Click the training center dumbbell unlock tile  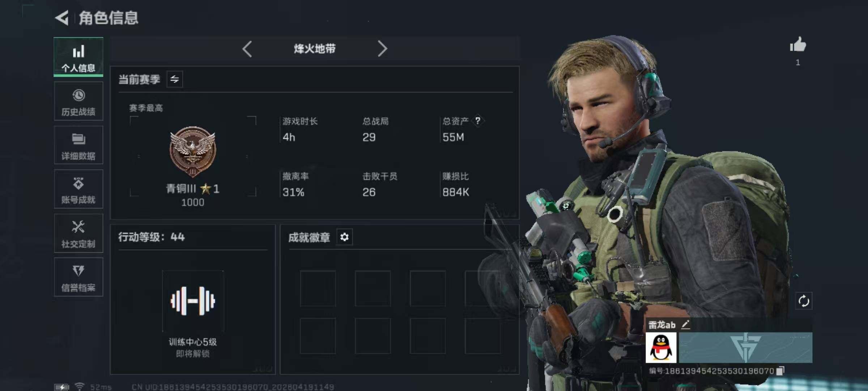click(193, 301)
